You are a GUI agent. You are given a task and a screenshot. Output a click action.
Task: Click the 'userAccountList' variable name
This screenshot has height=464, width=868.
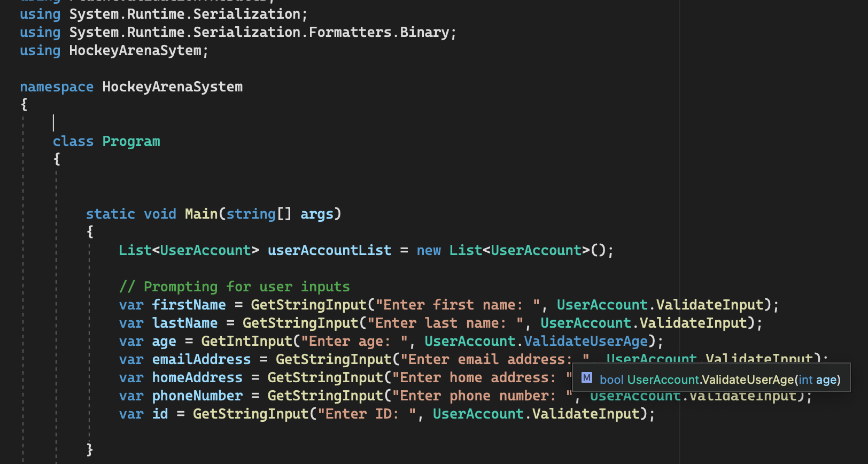tap(330, 251)
